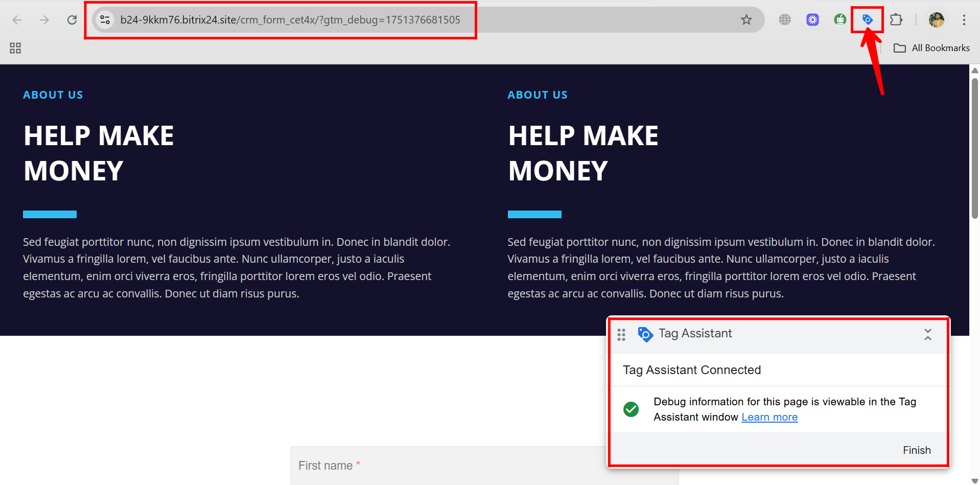Click the Tag Assistant panel title

tap(695, 334)
